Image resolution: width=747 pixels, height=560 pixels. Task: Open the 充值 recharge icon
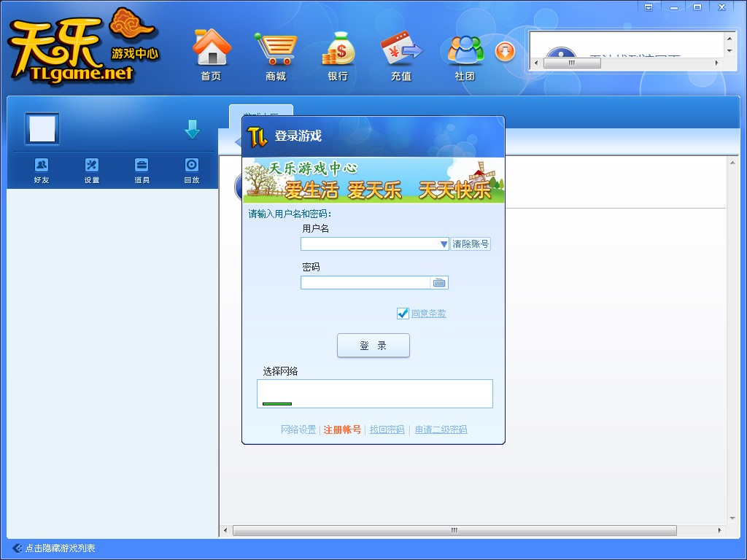pyautogui.click(x=401, y=49)
